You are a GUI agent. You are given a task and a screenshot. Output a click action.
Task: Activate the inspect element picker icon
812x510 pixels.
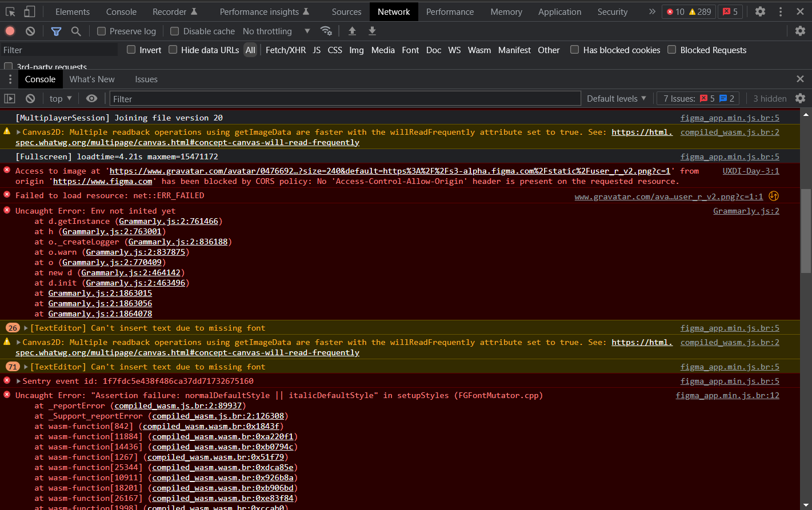pos(10,11)
